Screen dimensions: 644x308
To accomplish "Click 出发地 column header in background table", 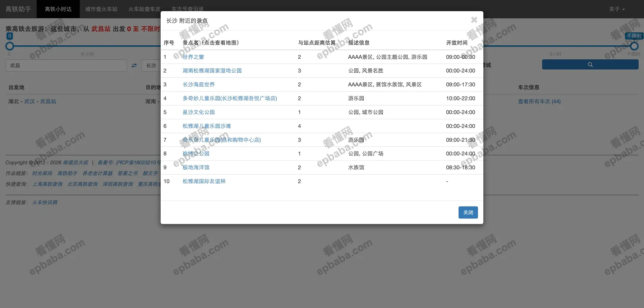I will tap(17, 87).
